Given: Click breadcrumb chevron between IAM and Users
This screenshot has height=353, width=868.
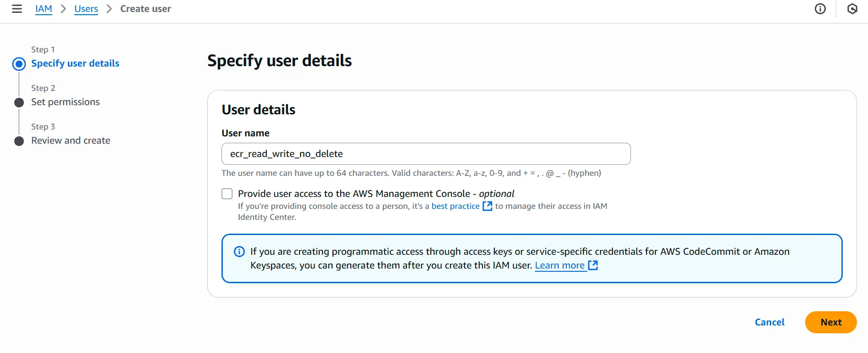Looking at the screenshot, I should point(63,9).
